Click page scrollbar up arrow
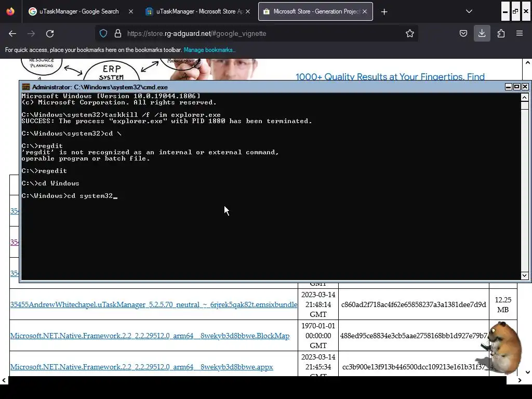 [x=527, y=63]
